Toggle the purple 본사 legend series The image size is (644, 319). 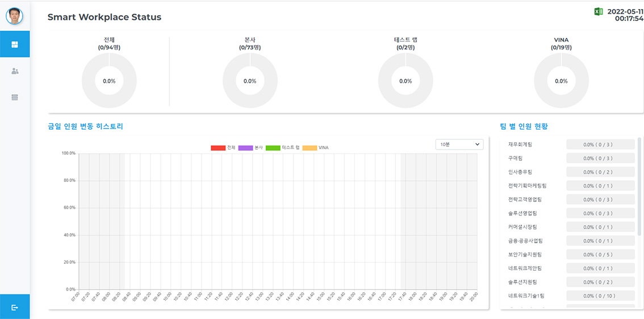[x=245, y=148]
